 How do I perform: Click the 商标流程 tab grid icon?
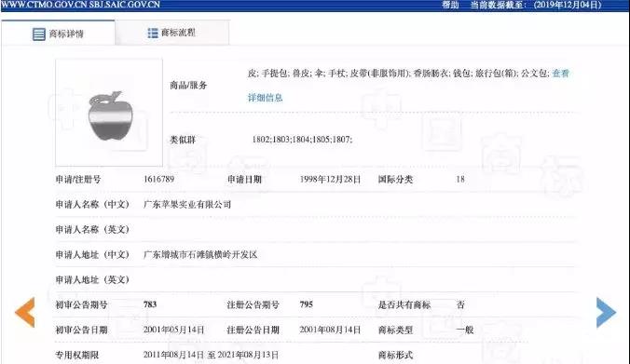(x=152, y=33)
